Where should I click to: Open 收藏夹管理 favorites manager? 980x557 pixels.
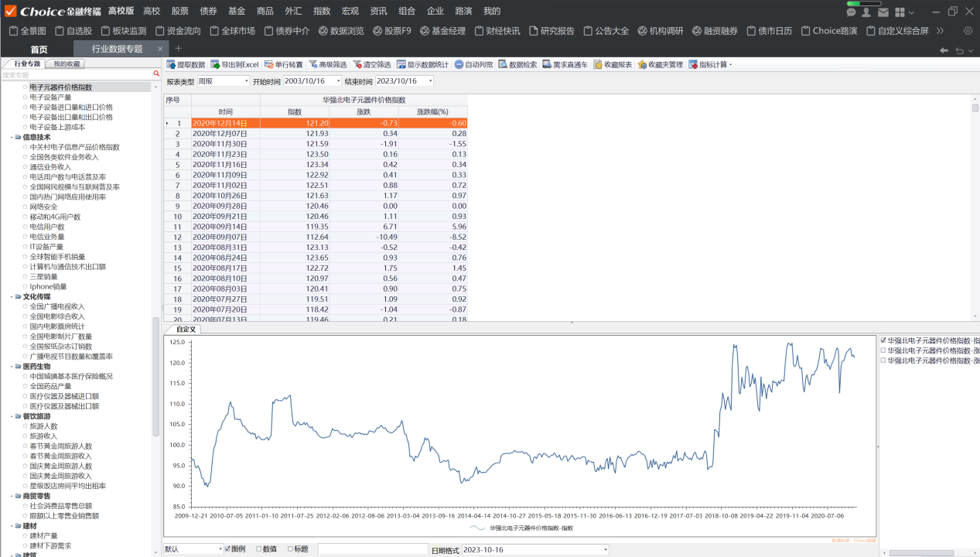642,65
